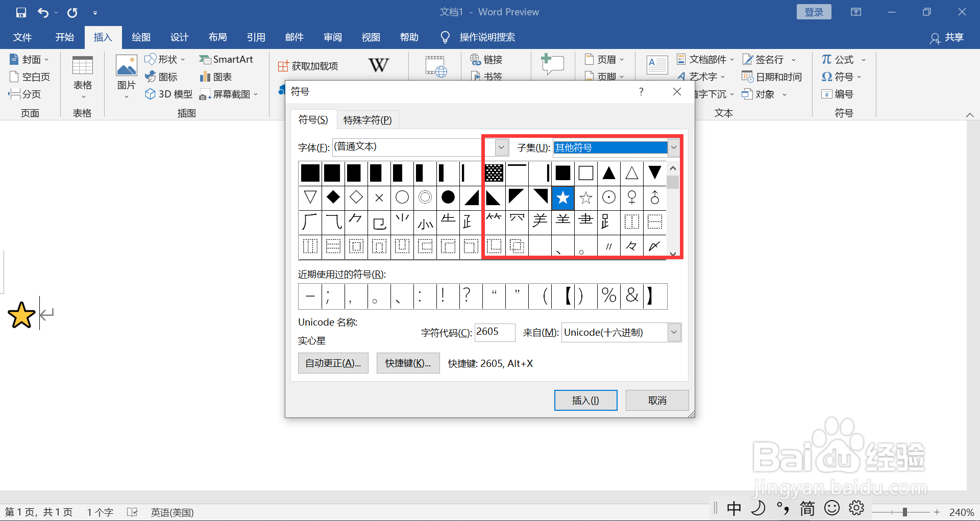Open the symbol (符号) ribbon menu
The width and height of the screenshot is (980, 521).
[x=841, y=77]
